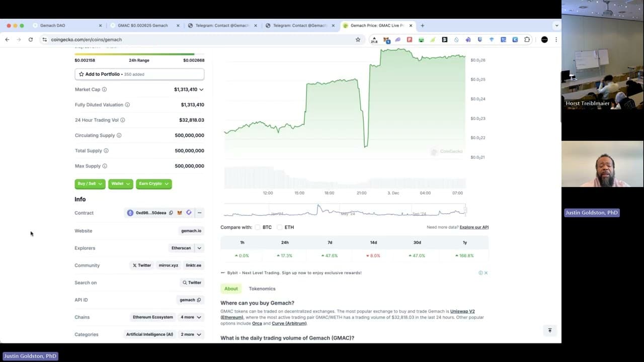
Task: Copy the contract address 0xd96...50deea
Action: tap(171, 213)
